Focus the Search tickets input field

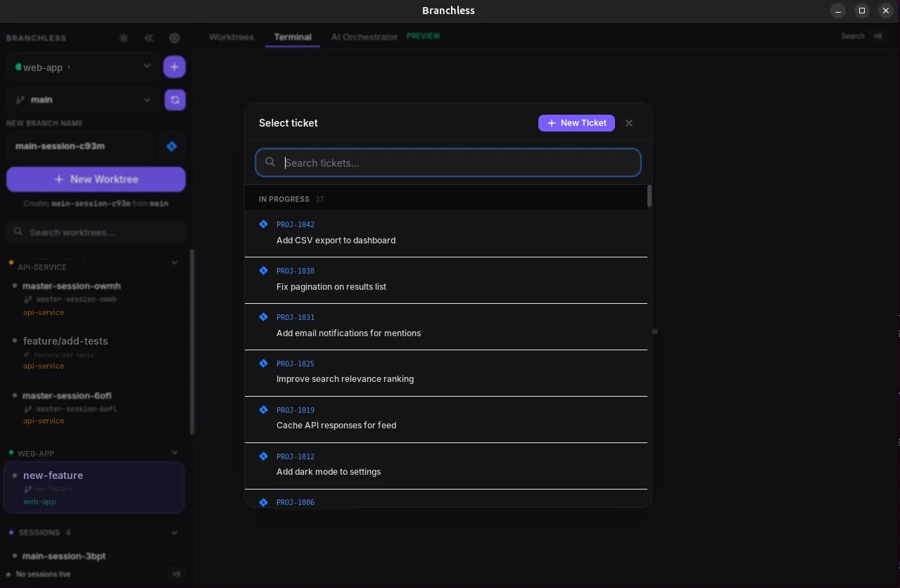tap(448, 162)
